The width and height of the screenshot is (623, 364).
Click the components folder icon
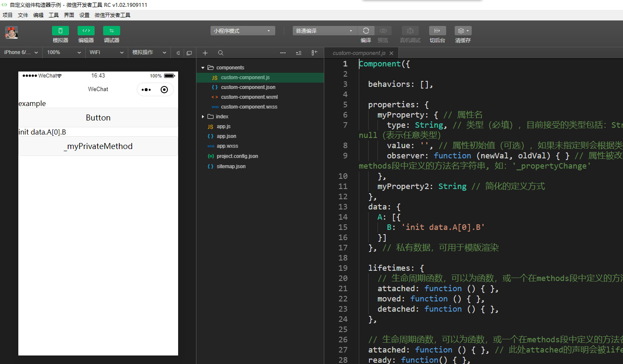click(x=211, y=68)
